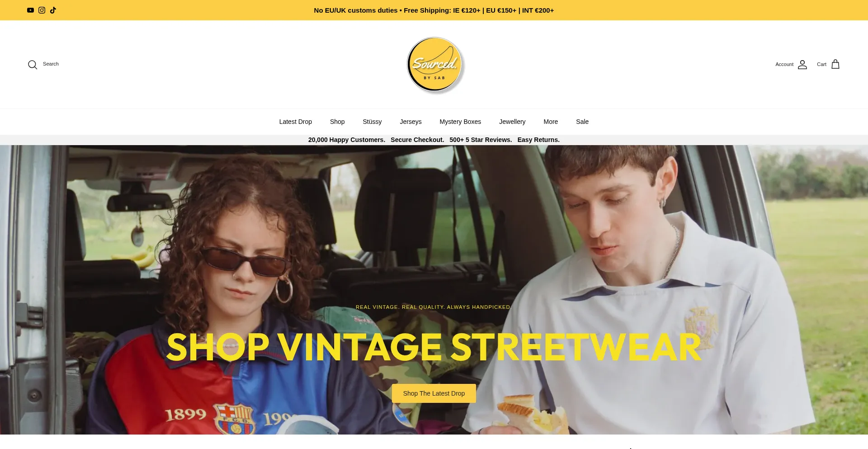868x449 pixels.
Task: Open the YouTube social link icon
Action: point(30,10)
